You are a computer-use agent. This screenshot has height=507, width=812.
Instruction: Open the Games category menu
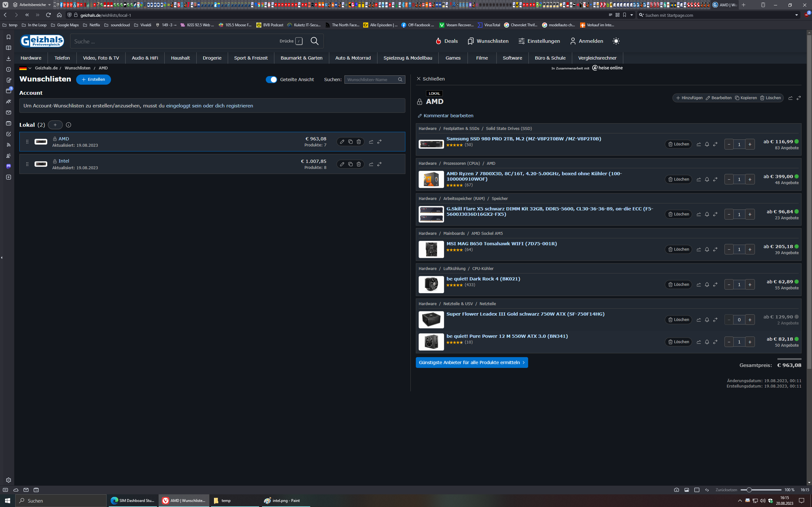pos(453,58)
